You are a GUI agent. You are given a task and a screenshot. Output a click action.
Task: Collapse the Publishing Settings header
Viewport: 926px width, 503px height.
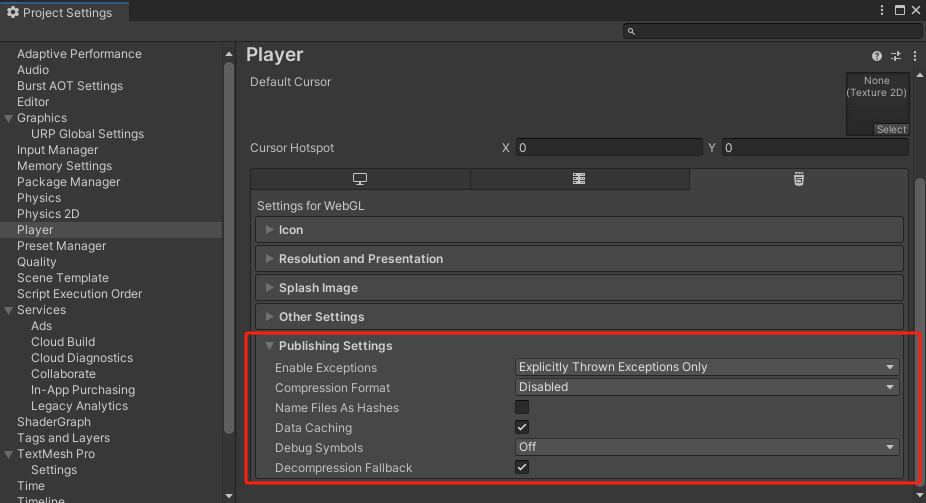(335, 346)
